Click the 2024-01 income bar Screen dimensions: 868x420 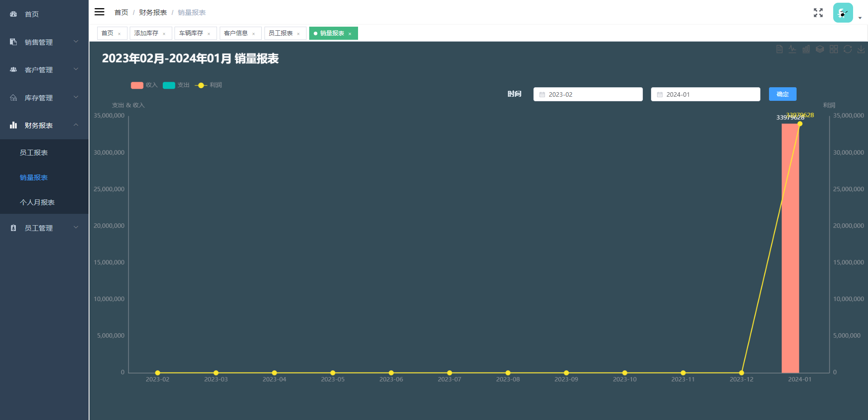pos(790,249)
